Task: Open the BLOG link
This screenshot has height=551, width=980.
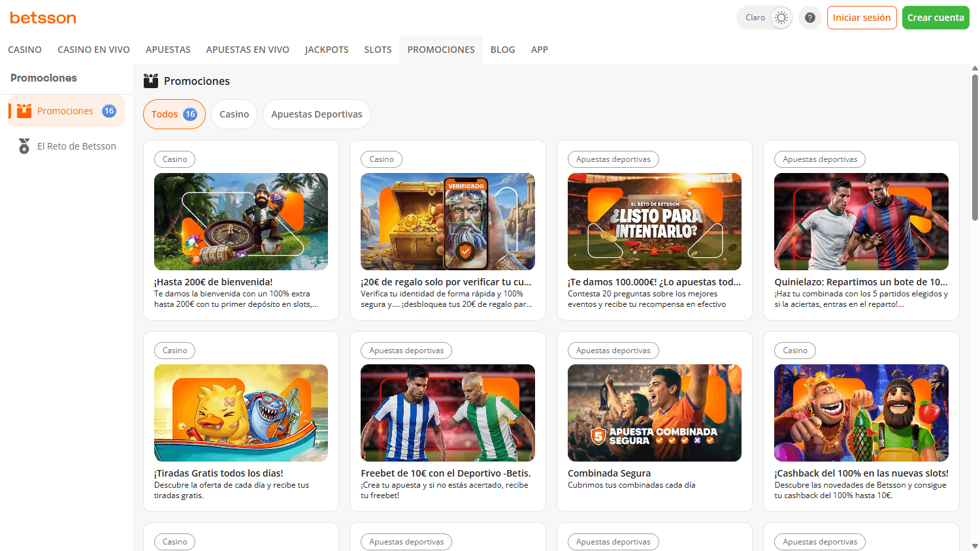Action: (x=502, y=50)
